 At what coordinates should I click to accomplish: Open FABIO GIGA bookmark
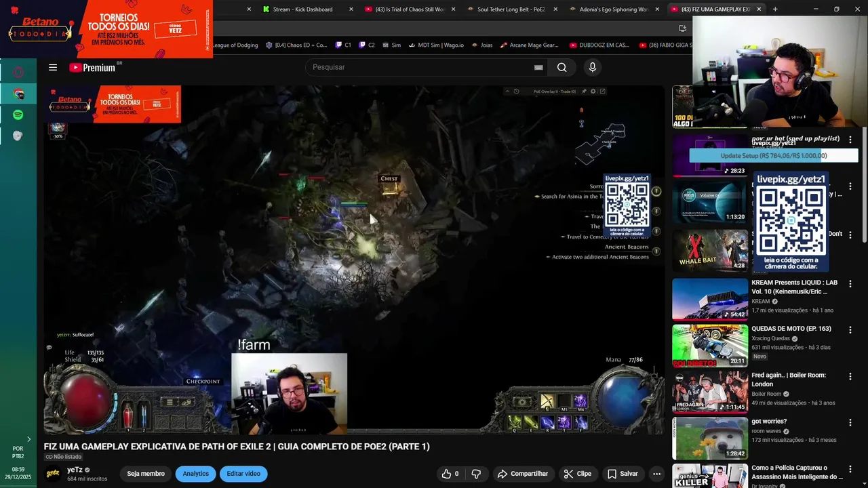(665, 45)
